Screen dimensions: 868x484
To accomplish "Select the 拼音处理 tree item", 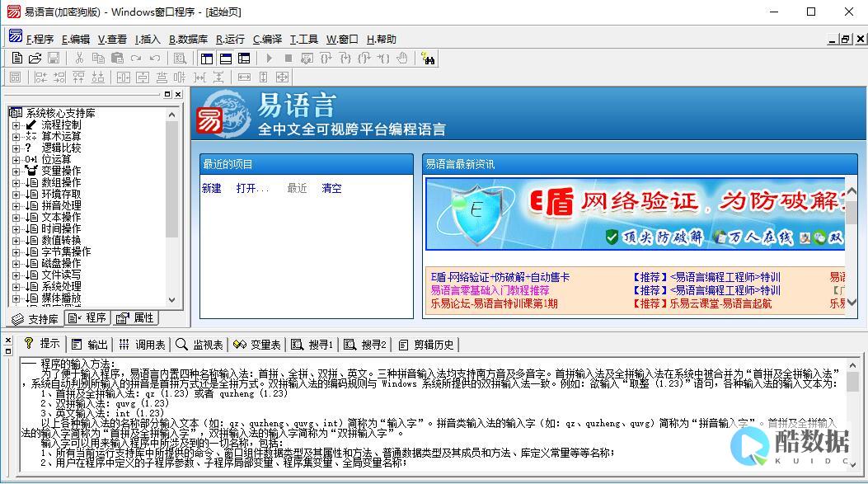I will 62,205.
